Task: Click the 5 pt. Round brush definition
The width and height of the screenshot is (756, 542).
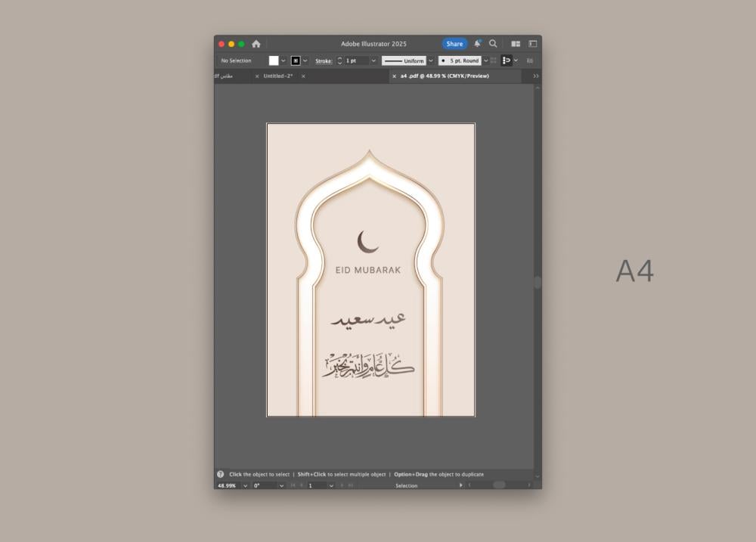Action: click(460, 60)
